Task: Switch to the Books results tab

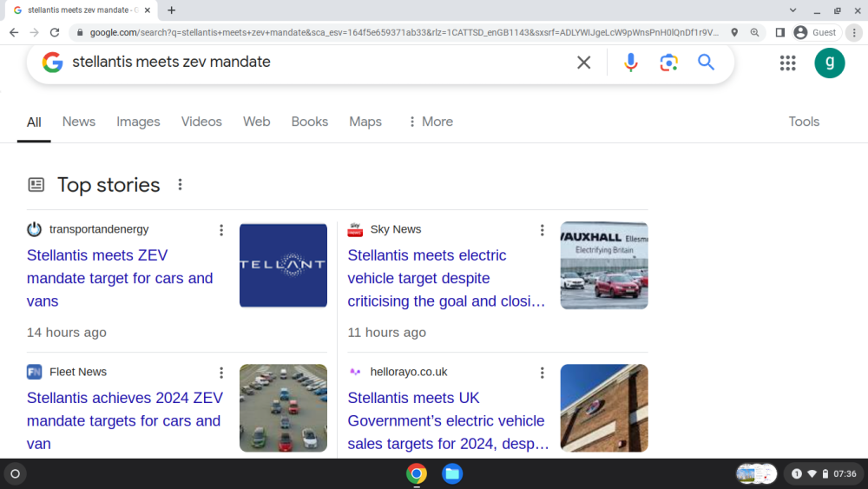Action: [x=310, y=122]
